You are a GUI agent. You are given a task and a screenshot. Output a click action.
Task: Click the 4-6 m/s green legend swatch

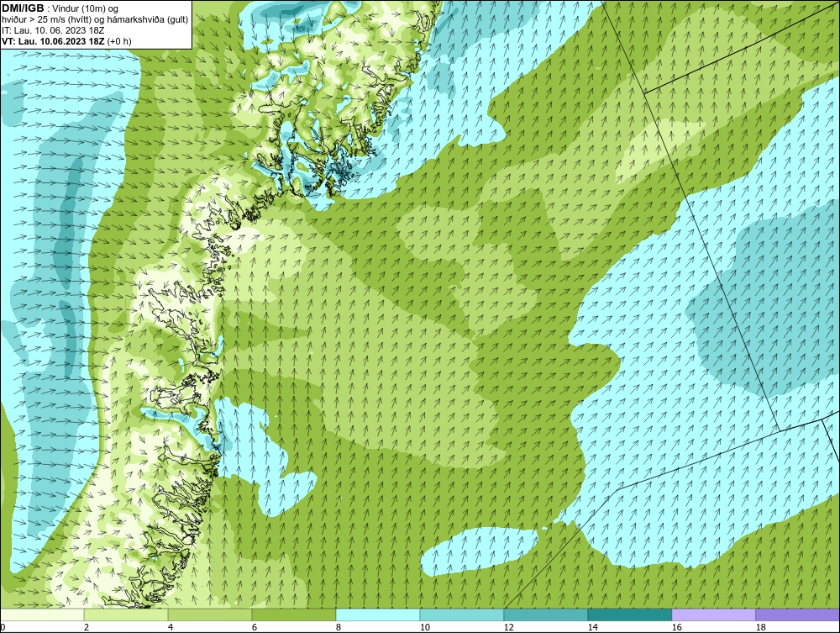[210, 615]
